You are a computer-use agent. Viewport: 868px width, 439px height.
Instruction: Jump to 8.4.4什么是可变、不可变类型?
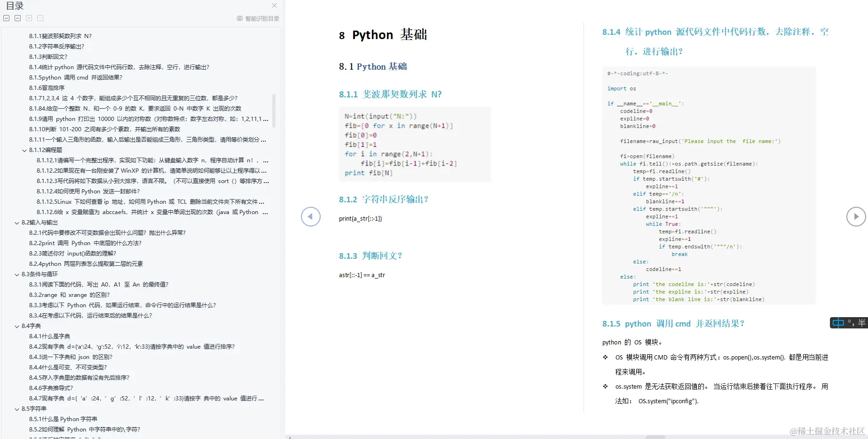coord(68,367)
